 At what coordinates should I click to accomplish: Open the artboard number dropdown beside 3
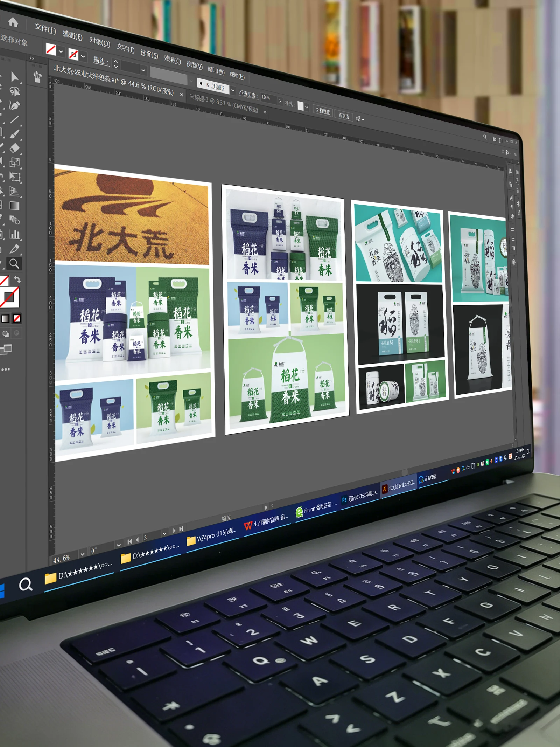[x=164, y=533]
